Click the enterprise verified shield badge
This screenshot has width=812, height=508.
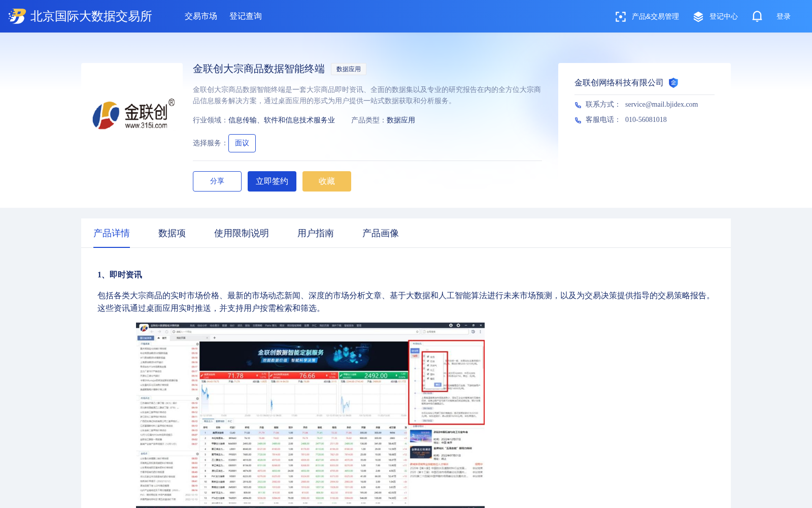coord(673,83)
